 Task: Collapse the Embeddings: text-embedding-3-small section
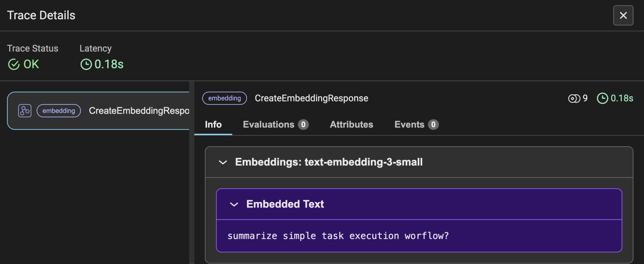click(223, 163)
